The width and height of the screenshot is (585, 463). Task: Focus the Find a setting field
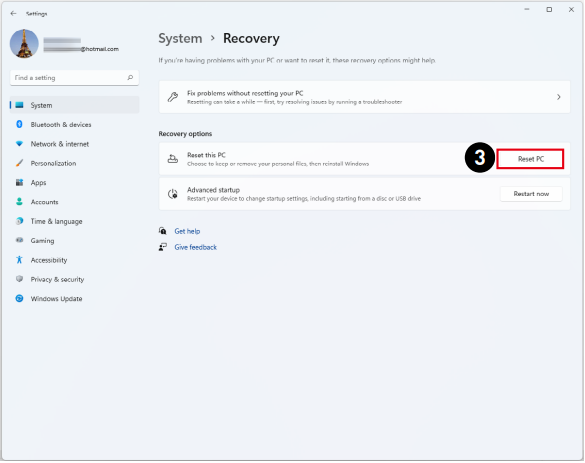click(x=74, y=78)
